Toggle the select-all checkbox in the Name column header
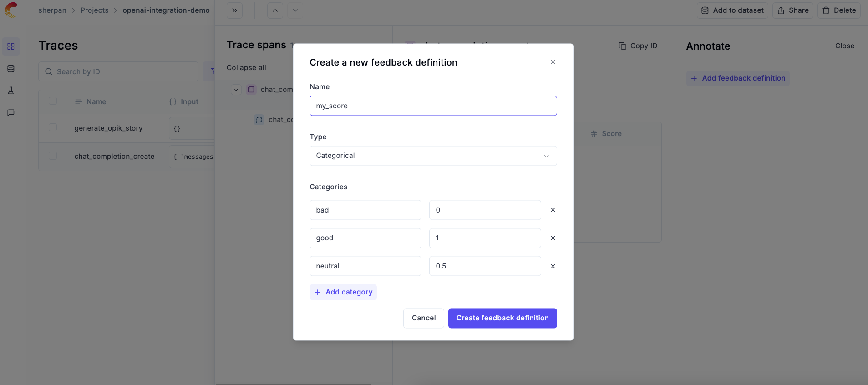 coord(52,101)
